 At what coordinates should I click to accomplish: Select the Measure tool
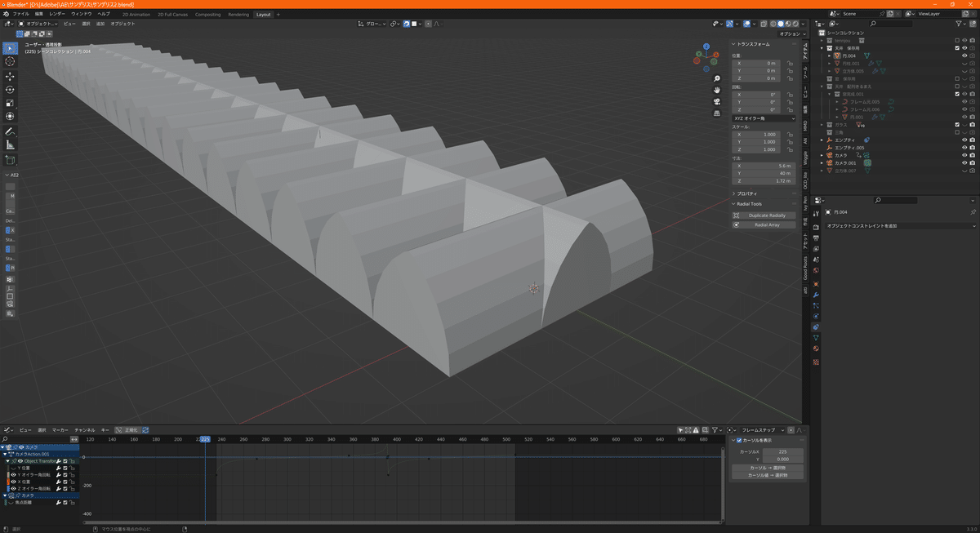tap(10, 145)
